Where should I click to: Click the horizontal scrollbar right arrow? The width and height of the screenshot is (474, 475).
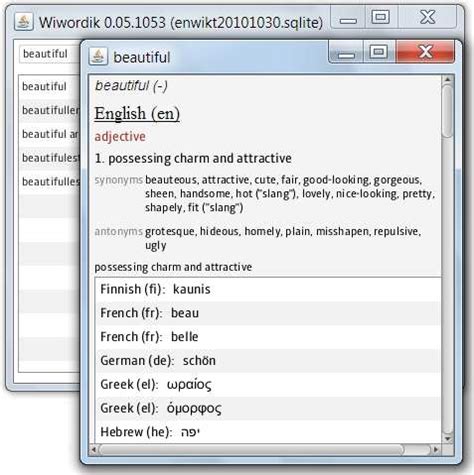(x=436, y=450)
